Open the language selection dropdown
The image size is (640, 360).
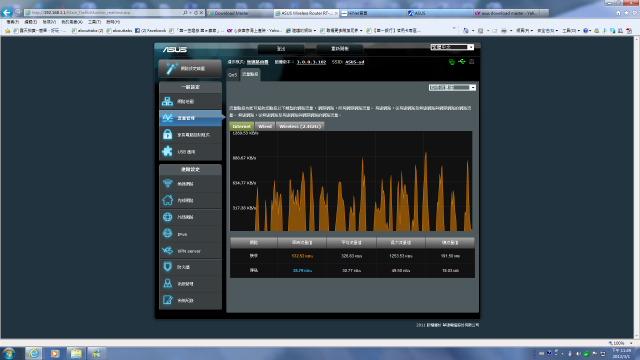click(452, 47)
